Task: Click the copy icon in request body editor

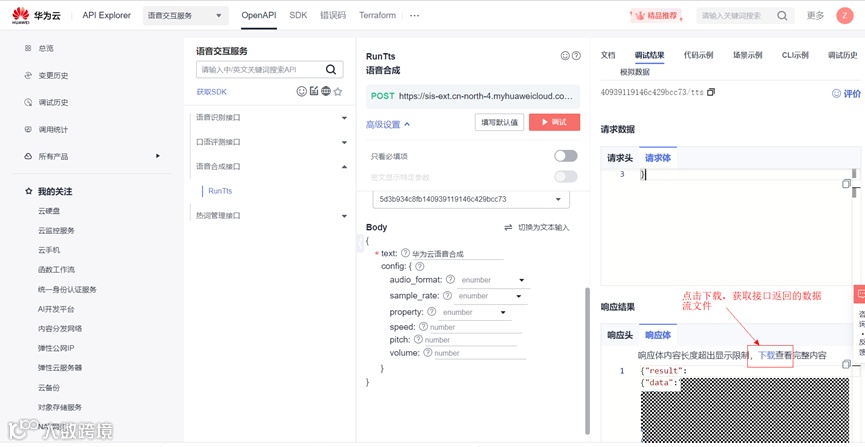Action: (x=846, y=184)
